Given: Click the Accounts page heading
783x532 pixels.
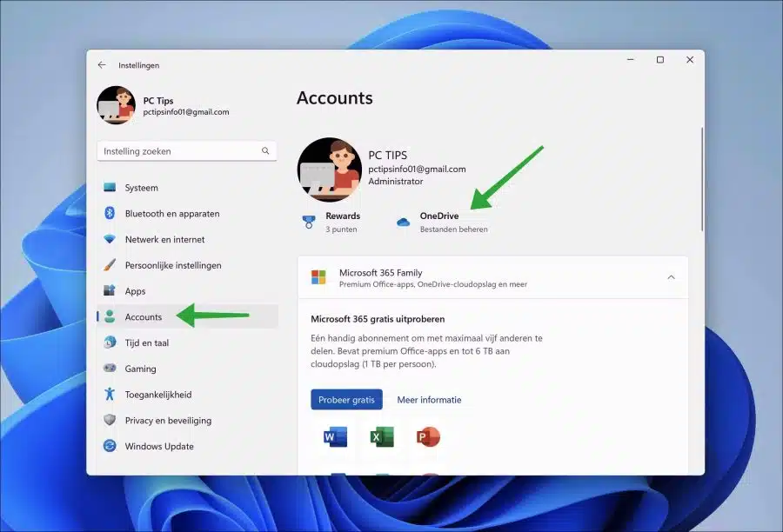Looking at the screenshot, I should (335, 98).
